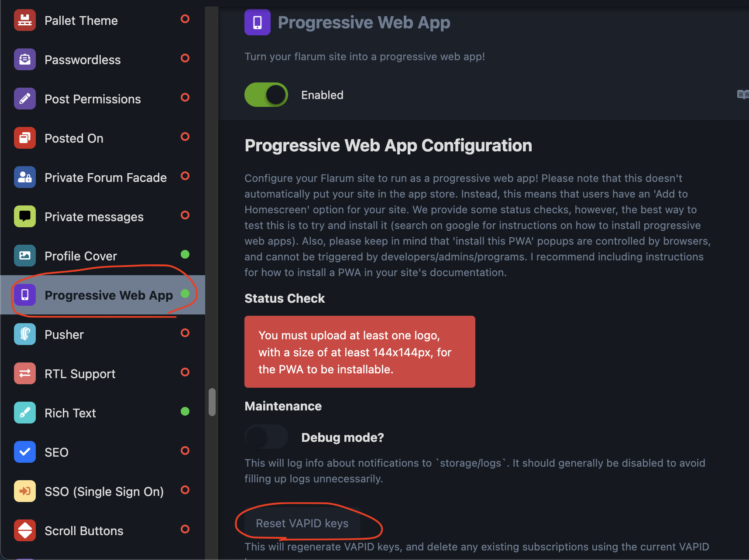Viewport: 749px width, 560px height.
Task: Click the red logo upload status alert
Action: tap(360, 352)
